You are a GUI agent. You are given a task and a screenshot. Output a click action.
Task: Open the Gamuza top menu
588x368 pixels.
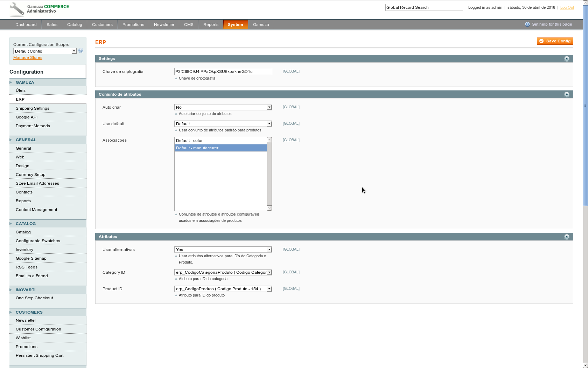point(261,25)
